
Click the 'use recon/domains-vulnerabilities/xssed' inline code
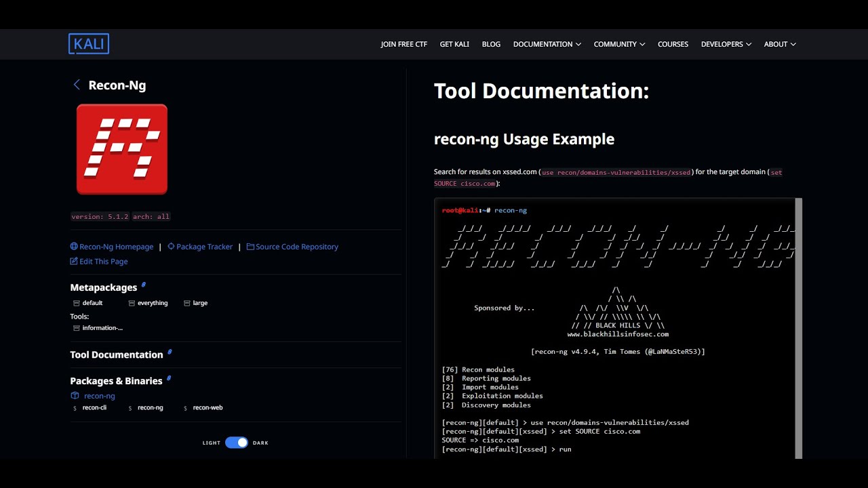[x=616, y=173]
